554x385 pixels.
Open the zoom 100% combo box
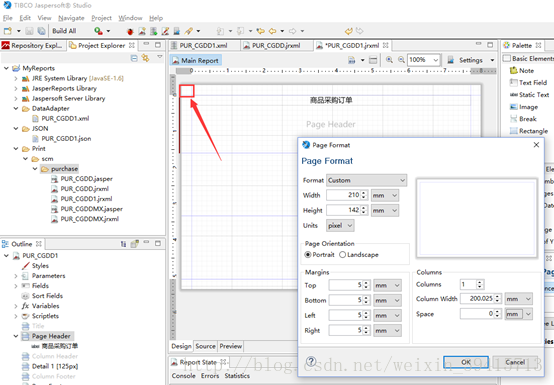[424, 60]
